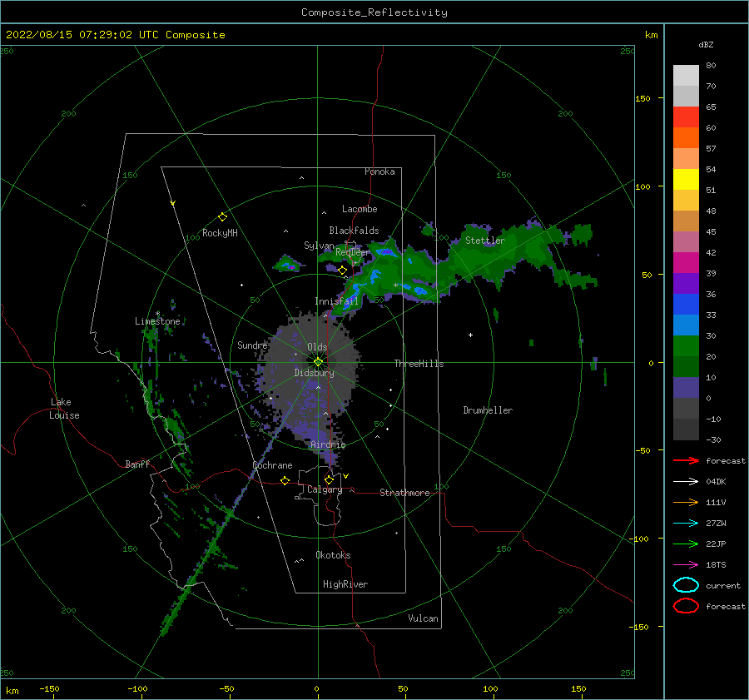The image size is (749, 700).
Task: Click the yellow diamond marker below Cochrane
Action: [285, 480]
